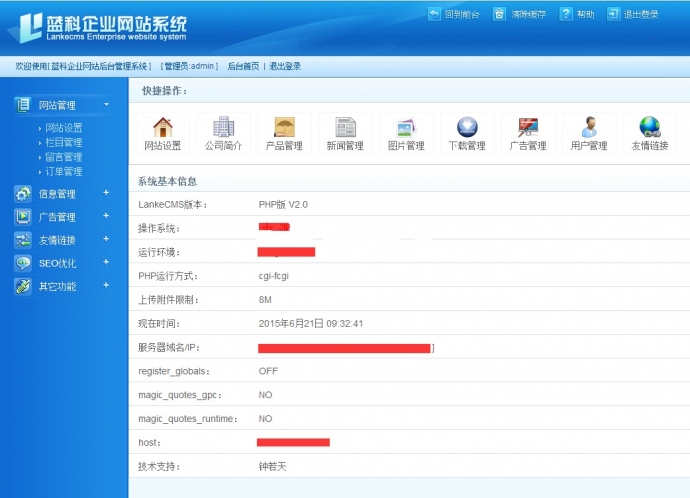Expand 信息管理 with plus sign

[x=106, y=193]
